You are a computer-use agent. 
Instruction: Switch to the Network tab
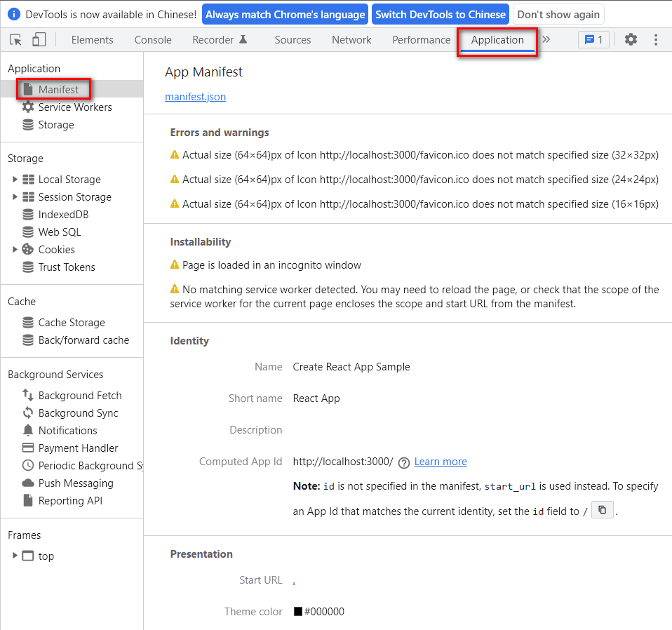pyautogui.click(x=351, y=40)
